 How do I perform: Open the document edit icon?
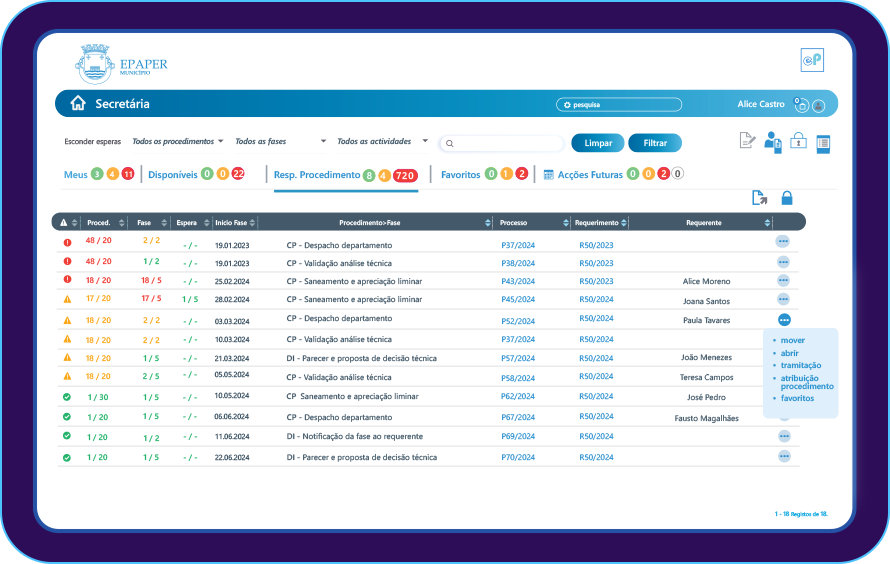[x=747, y=141]
